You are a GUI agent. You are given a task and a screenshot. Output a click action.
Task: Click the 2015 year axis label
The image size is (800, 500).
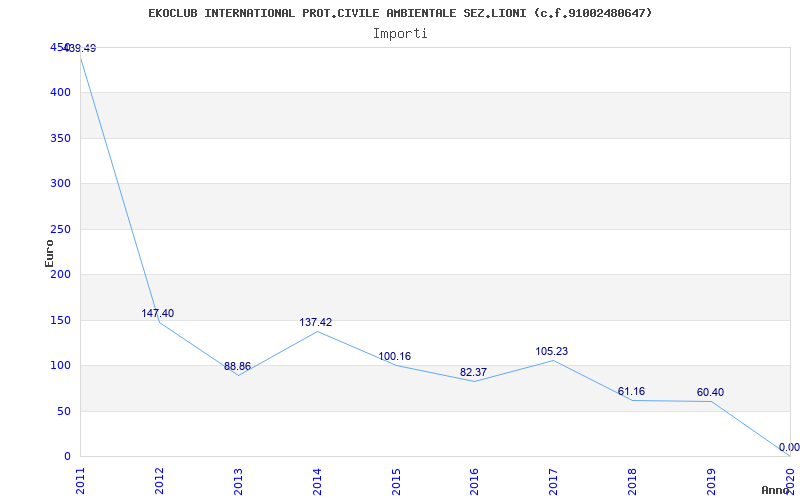396,481
